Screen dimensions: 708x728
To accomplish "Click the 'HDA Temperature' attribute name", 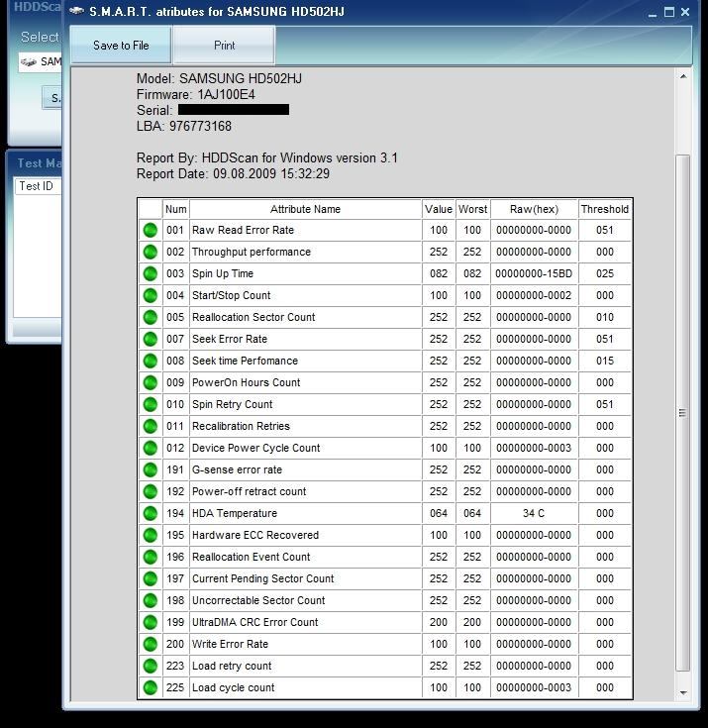I will (235, 513).
